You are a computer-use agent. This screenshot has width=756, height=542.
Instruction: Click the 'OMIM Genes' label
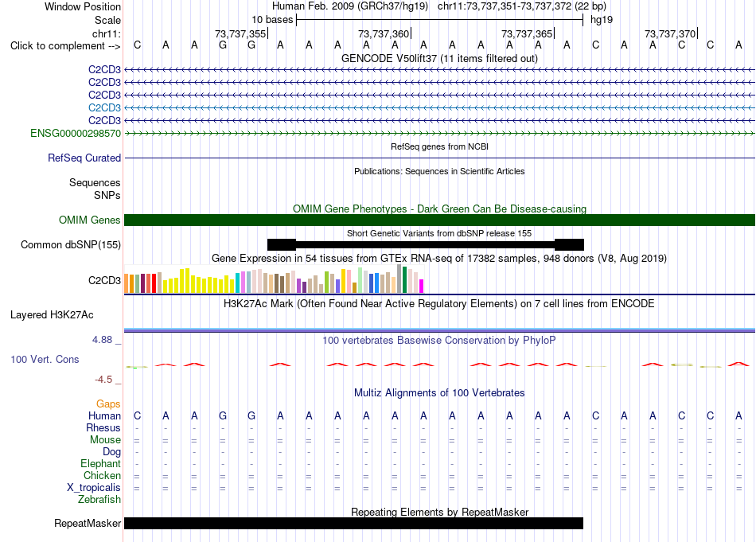click(89, 220)
